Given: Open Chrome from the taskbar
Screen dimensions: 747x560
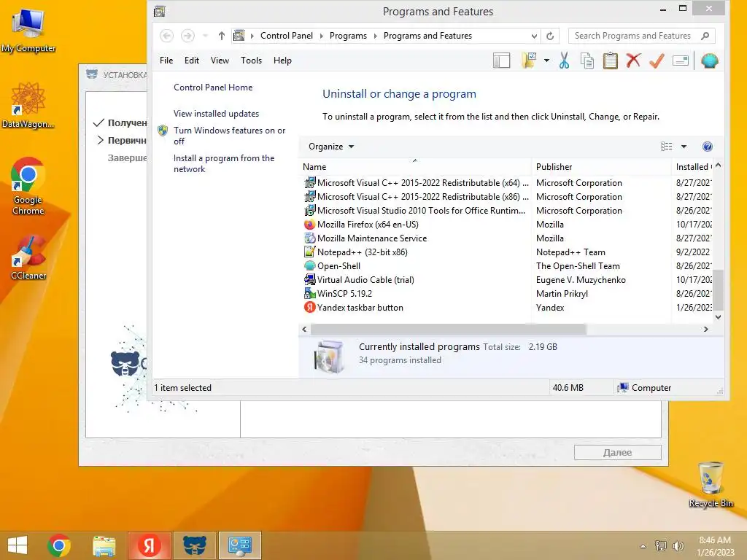Looking at the screenshot, I should coord(59,545).
